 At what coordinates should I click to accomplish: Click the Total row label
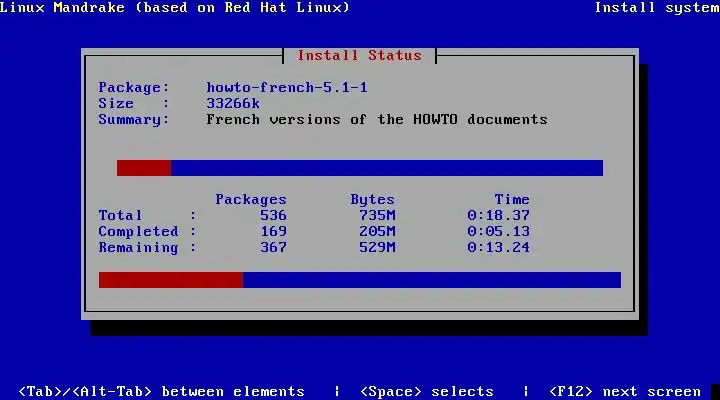point(120,215)
